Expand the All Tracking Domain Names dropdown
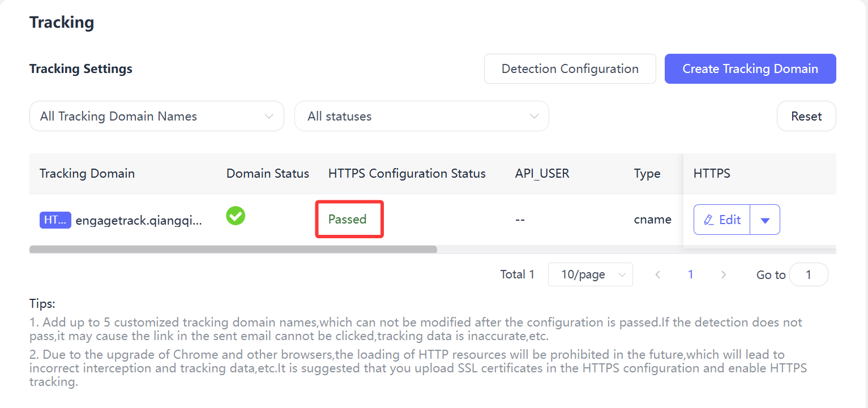Image resolution: width=868 pixels, height=408 pixels. coord(157,116)
